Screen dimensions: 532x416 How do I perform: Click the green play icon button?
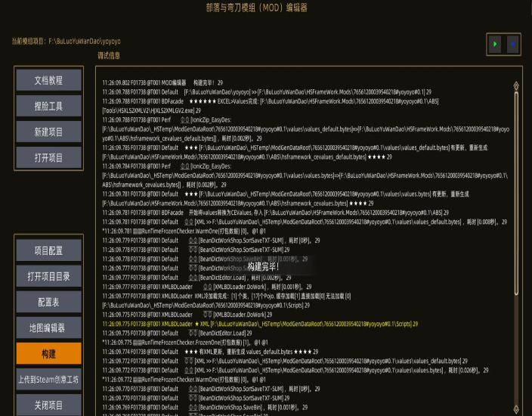click(495, 44)
